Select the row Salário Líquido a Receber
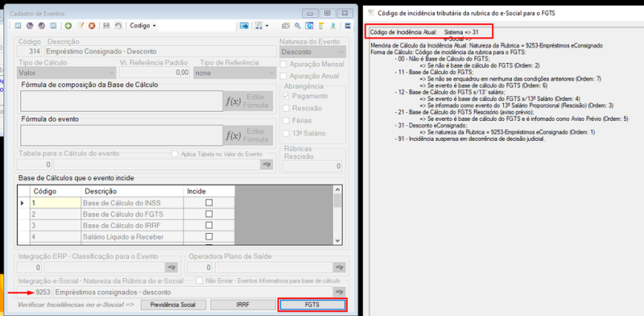 point(126,236)
